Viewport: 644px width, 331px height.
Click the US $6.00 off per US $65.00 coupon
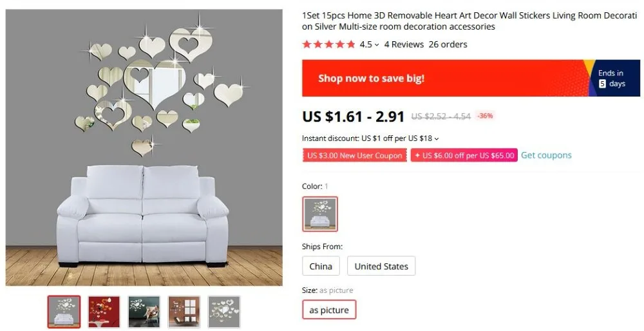click(x=464, y=155)
